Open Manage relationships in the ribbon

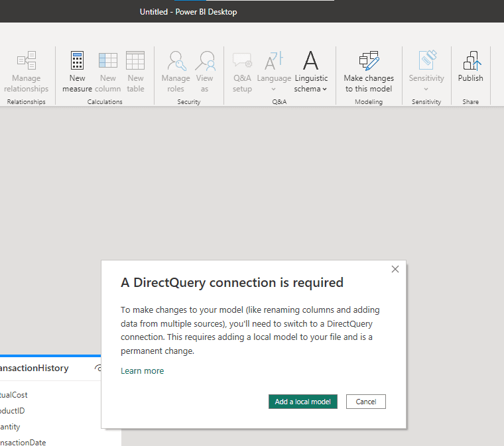point(27,72)
